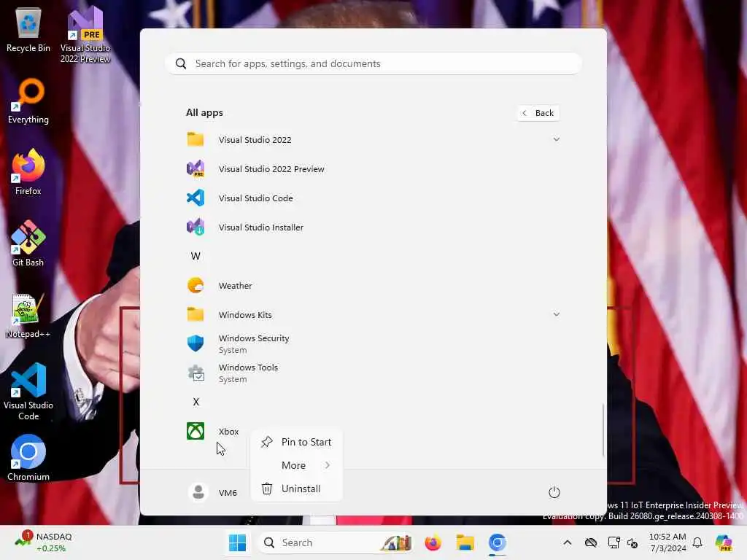Click the Start menu search field
This screenshot has height=560, width=747.
click(x=373, y=64)
